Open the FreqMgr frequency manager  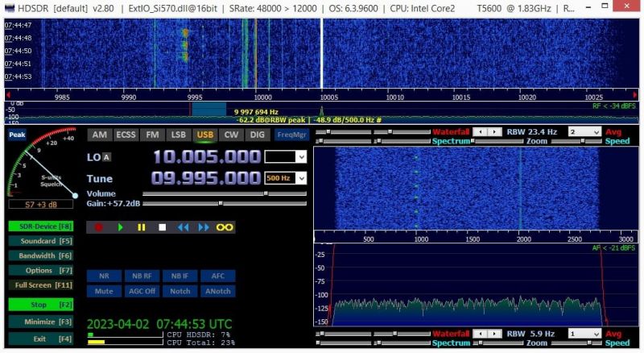pyautogui.click(x=291, y=135)
